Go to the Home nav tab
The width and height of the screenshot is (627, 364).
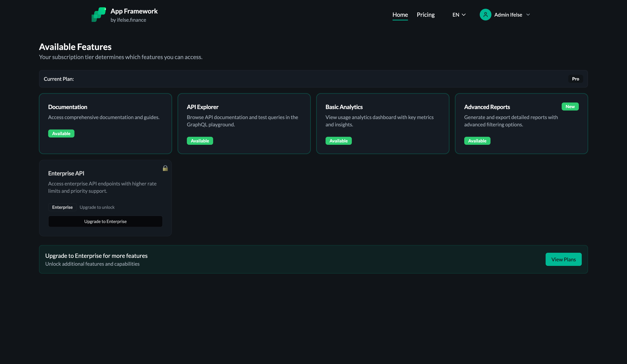click(400, 15)
